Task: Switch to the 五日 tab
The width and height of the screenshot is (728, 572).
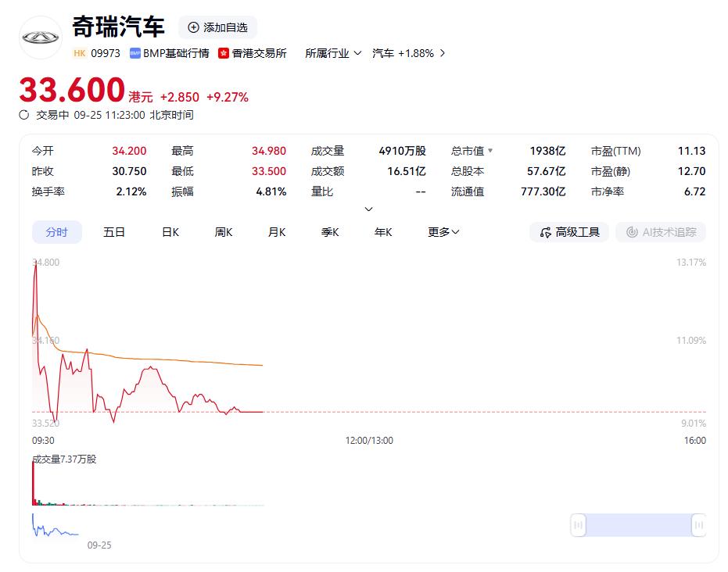Action: coord(113,232)
